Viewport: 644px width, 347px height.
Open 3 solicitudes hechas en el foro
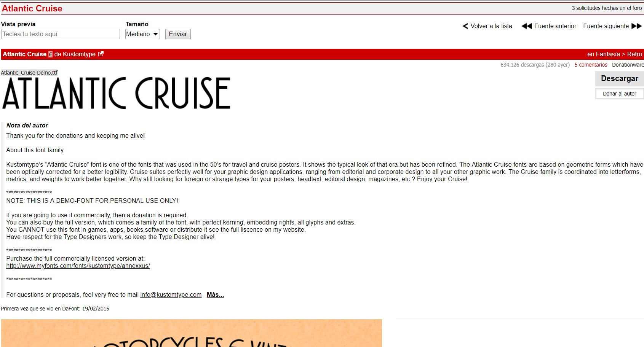click(607, 8)
